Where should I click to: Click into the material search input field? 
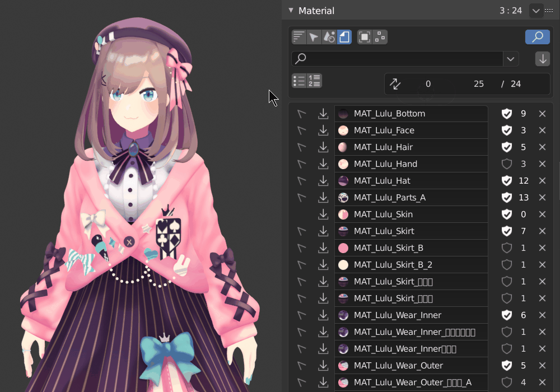pyautogui.click(x=397, y=59)
